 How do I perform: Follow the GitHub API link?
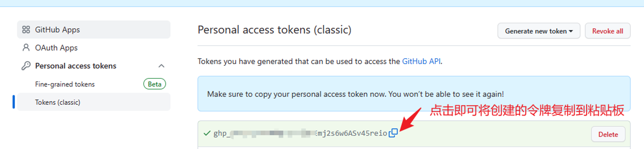[x=421, y=61]
